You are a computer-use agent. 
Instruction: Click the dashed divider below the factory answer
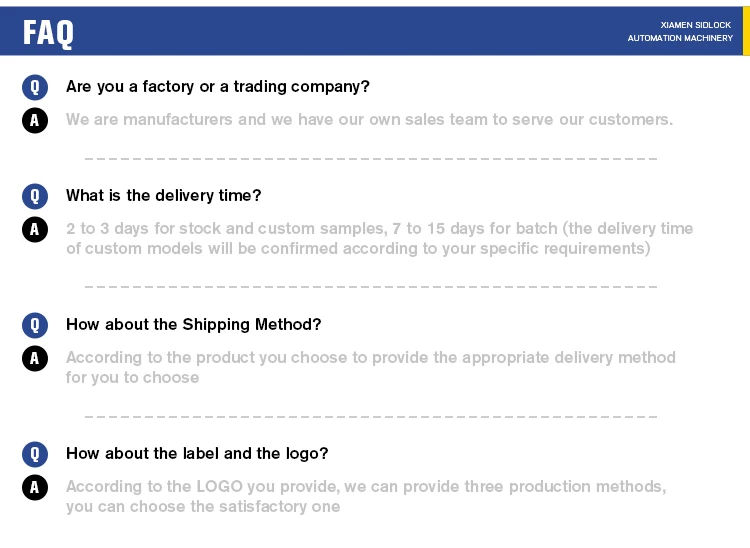371,158
